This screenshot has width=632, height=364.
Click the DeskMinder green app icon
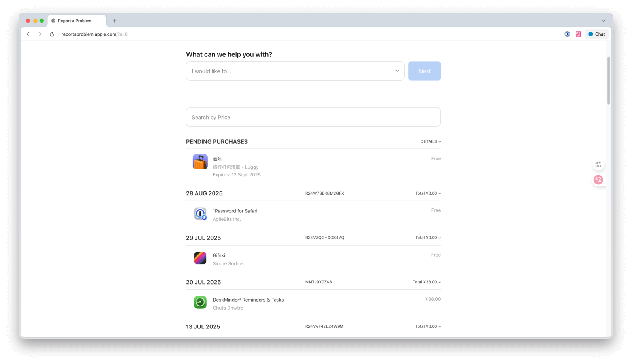click(200, 302)
